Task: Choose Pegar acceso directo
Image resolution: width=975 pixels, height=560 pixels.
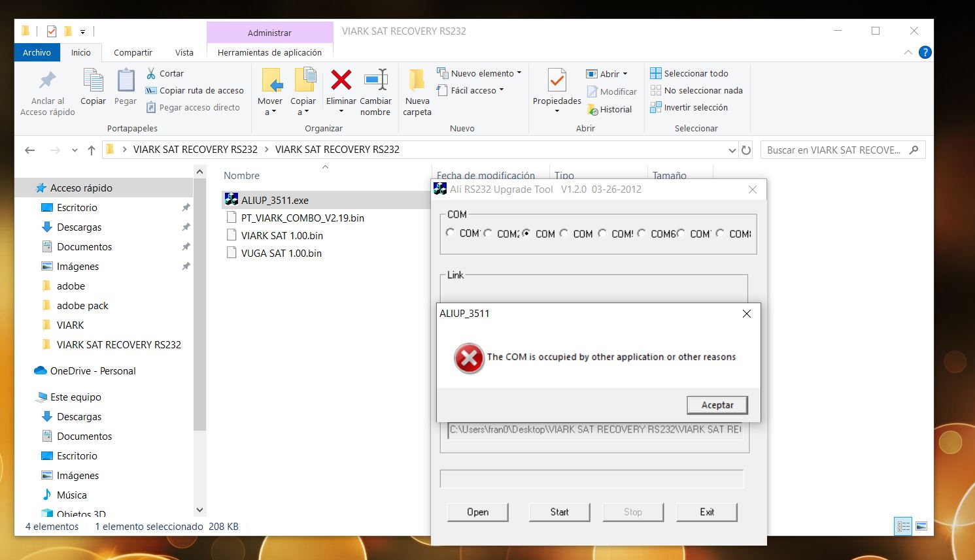Action: click(x=193, y=107)
